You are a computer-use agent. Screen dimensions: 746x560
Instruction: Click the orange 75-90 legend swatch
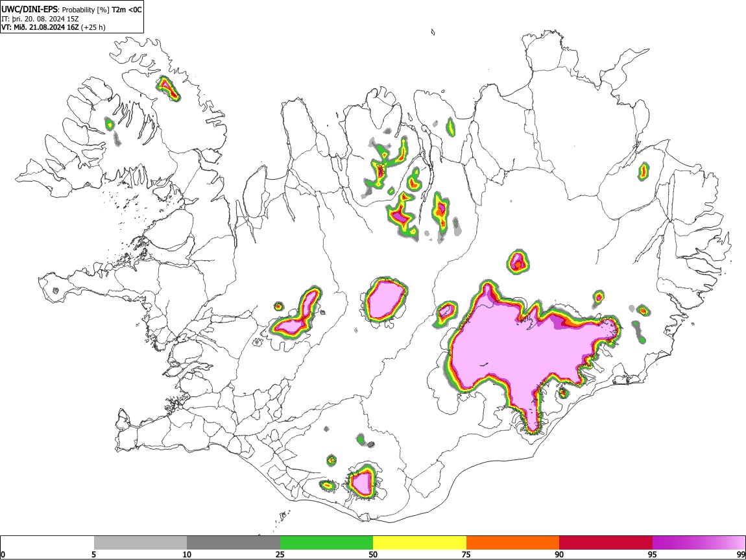[513, 542]
